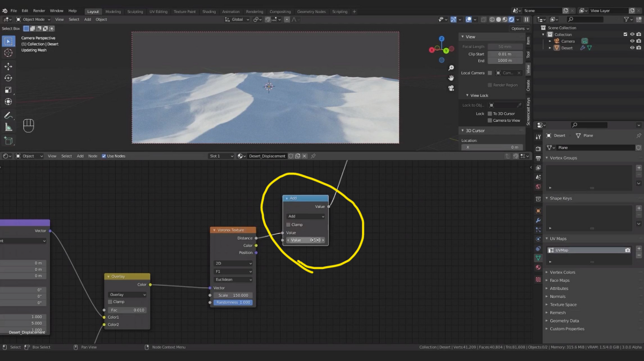
Task: Hide the Desert object with eye icon
Action: pyautogui.click(x=632, y=48)
